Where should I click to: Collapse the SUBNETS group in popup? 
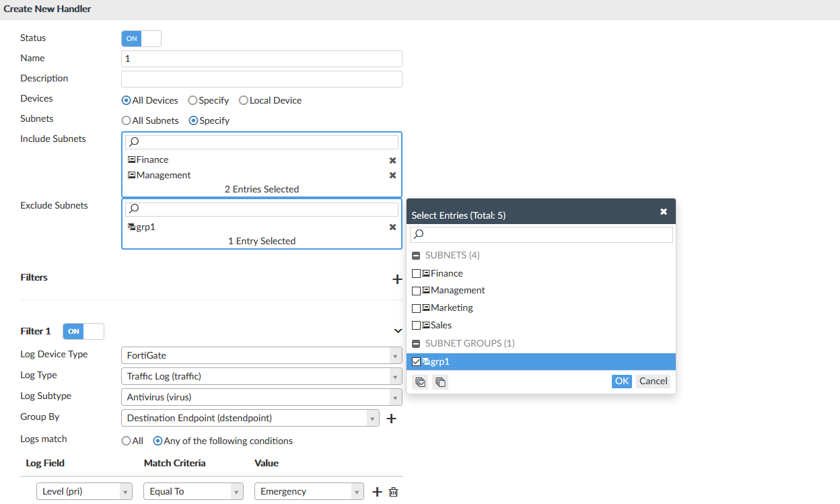(417, 256)
